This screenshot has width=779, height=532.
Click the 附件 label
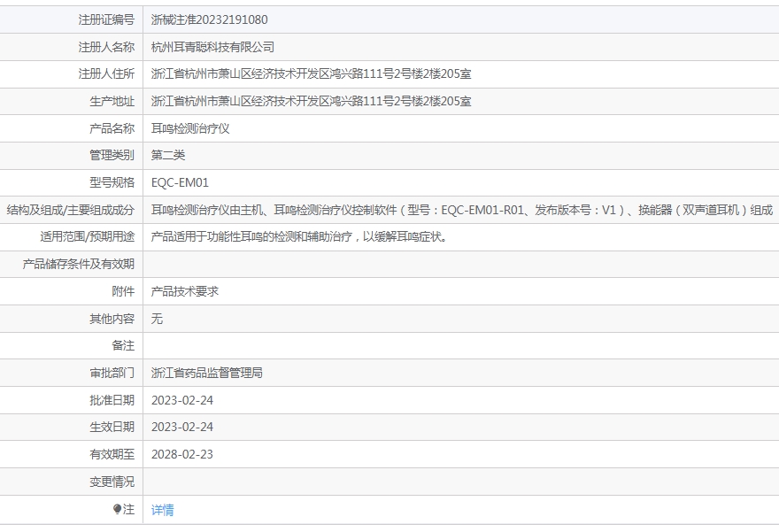click(123, 291)
